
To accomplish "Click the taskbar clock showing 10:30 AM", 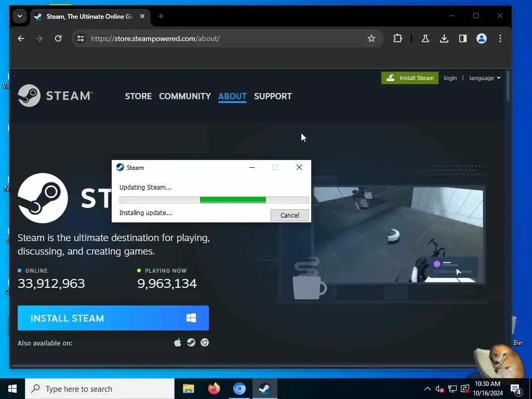I will pos(488,389).
